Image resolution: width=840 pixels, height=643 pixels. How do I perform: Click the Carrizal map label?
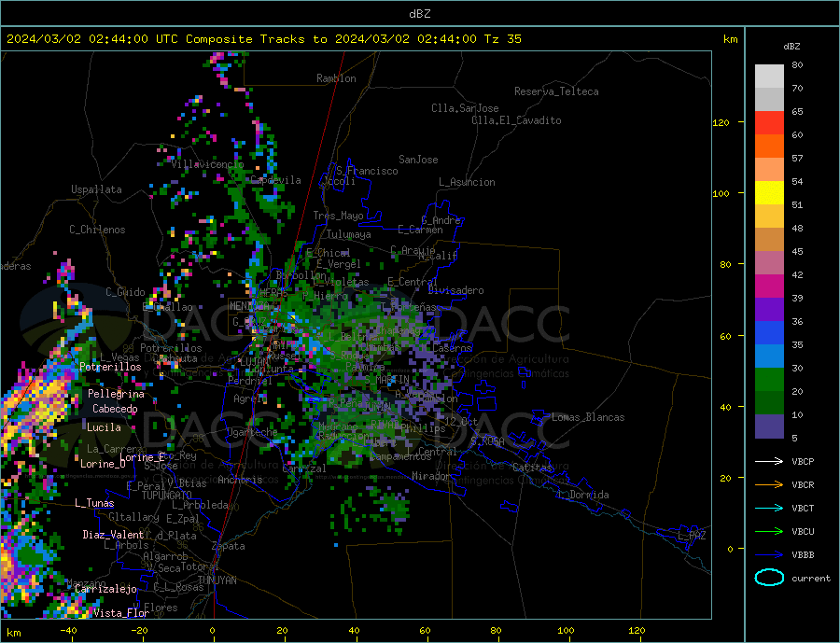tap(303, 468)
